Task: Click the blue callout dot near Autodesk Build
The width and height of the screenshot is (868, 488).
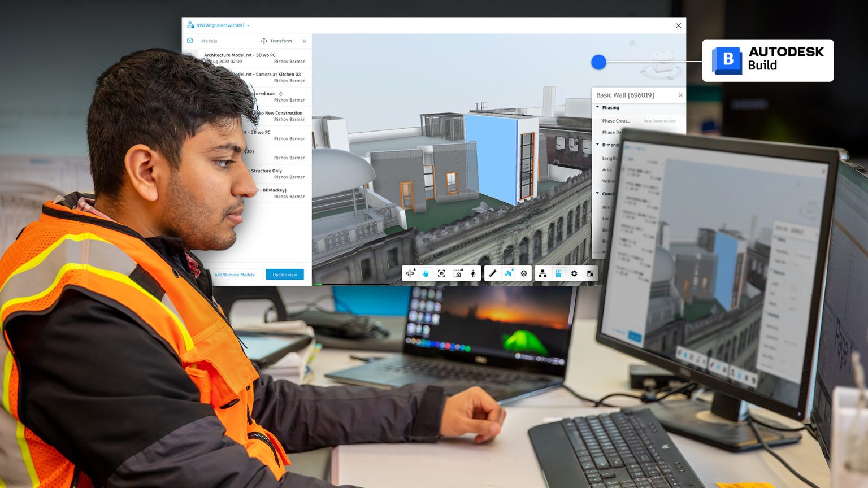Action: point(598,62)
